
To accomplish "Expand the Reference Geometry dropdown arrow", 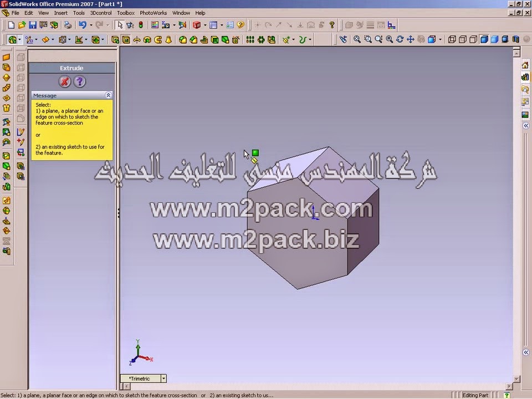I will (x=293, y=40).
